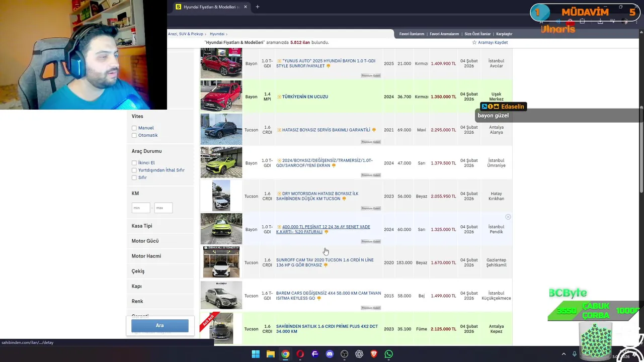
Task: Expand the Kasa Tipi filter
Action: (142, 226)
